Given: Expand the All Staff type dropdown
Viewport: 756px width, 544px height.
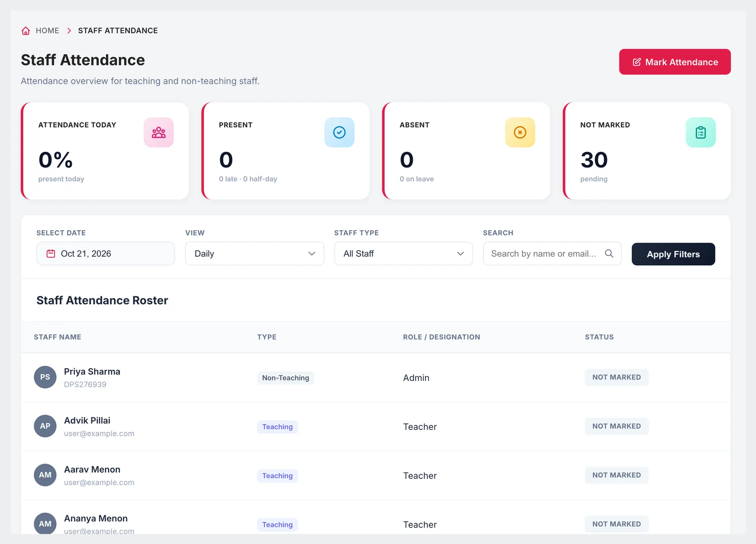Looking at the screenshot, I should tap(404, 254).
